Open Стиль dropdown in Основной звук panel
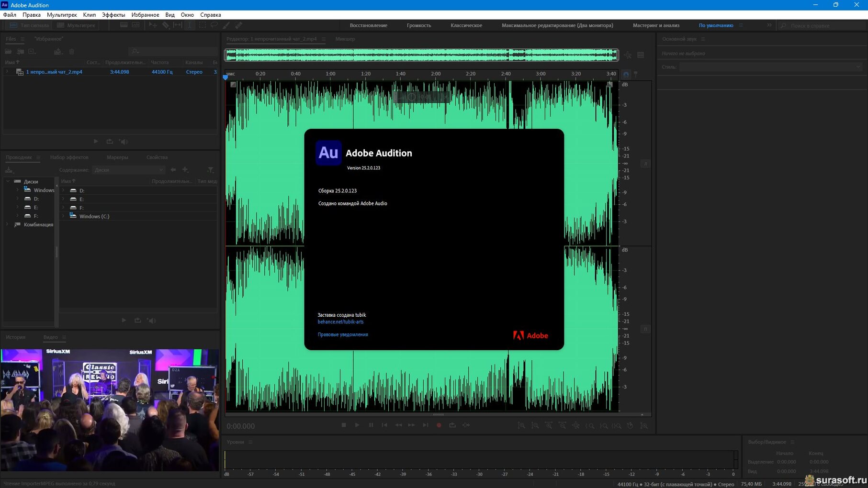 pos(771,67)
